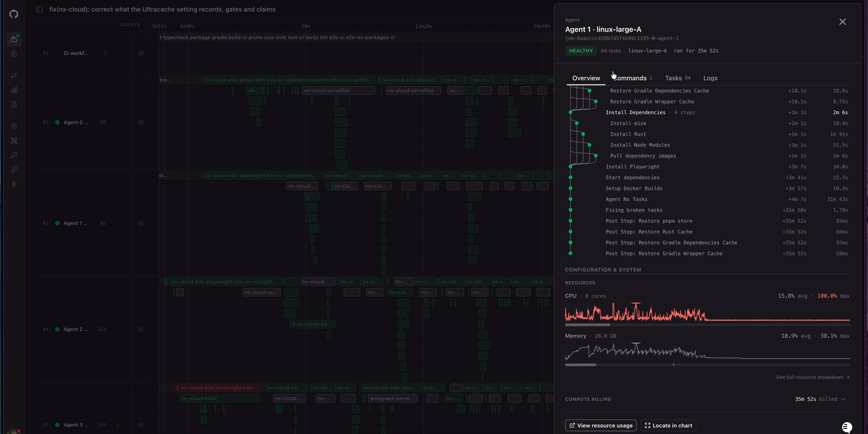
Task: Click View resource usage button
Action: [601, 425]
